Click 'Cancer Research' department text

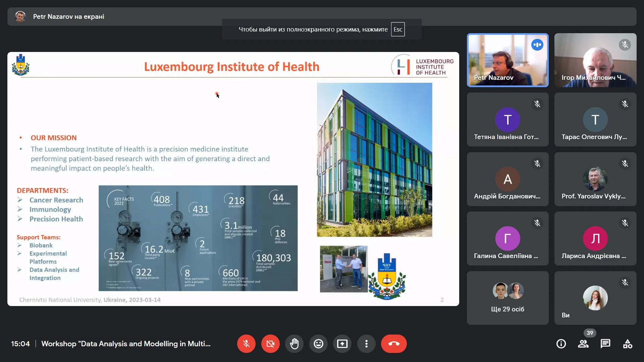(x=56, y=200)
